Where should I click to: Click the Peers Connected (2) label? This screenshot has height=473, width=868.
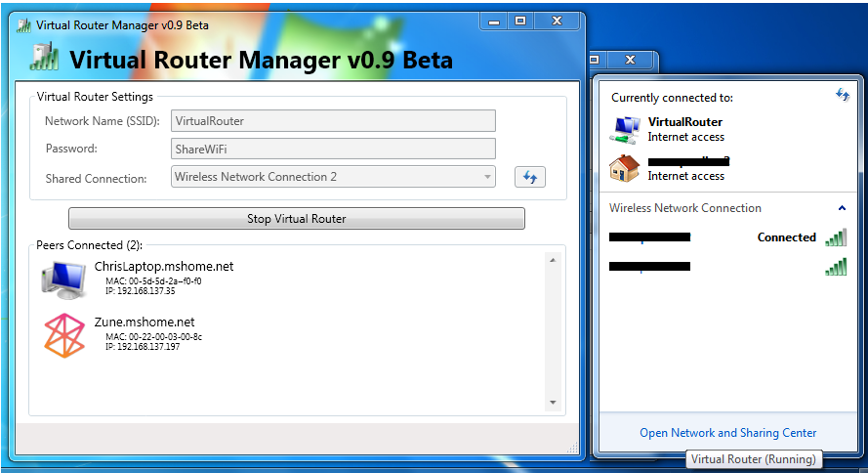(89, 245)
